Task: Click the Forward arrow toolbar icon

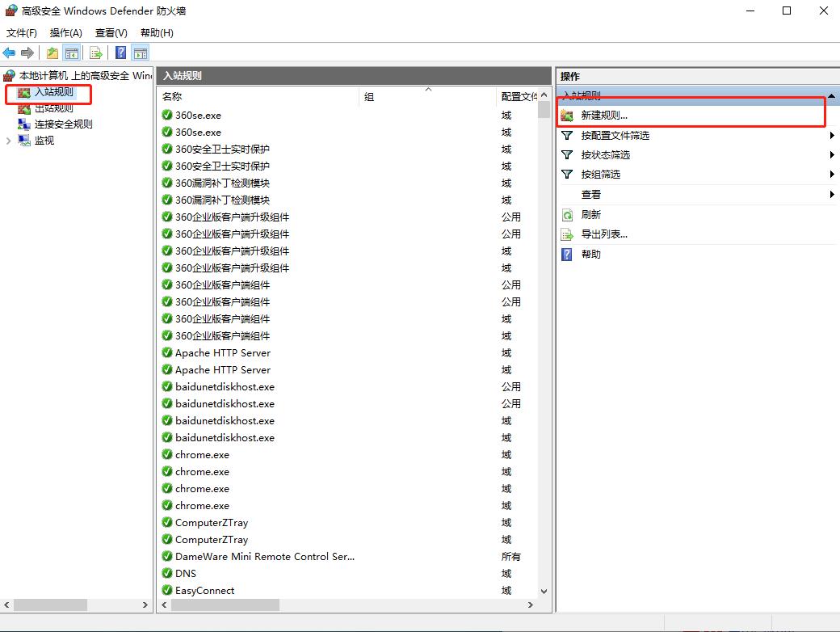Action: (x=27, y=53)
